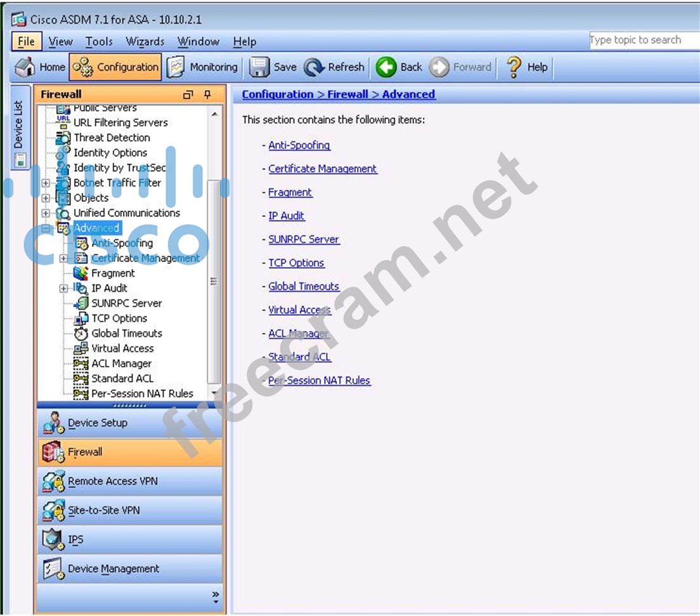700x616 pixels.
Task: Open Help via the question mark icon
Action: tap(514, 67)
